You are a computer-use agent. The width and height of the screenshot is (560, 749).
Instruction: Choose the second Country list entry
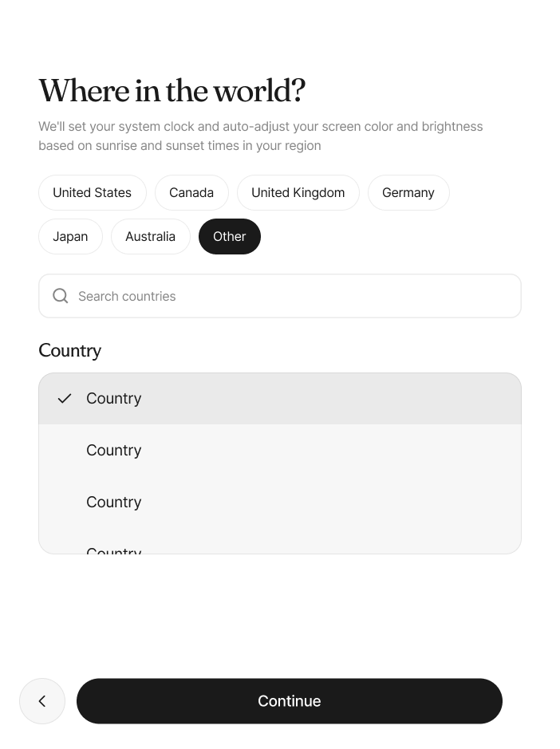[x=280, y=450]
